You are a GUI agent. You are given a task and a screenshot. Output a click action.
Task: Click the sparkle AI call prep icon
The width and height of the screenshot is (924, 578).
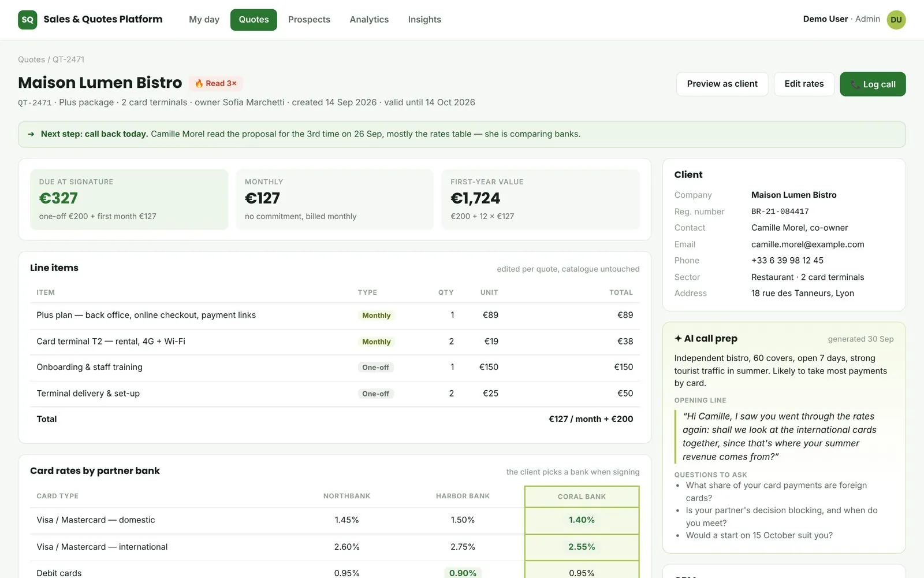[x=678, y=339]
